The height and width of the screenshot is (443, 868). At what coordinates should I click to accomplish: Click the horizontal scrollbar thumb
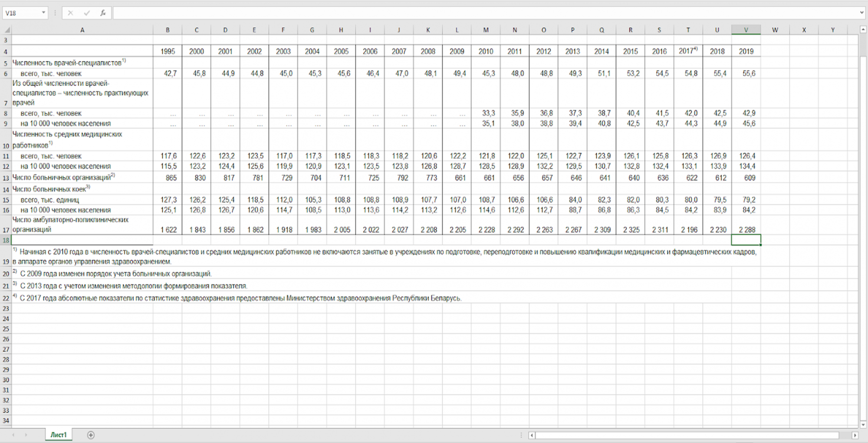(687, 435)
